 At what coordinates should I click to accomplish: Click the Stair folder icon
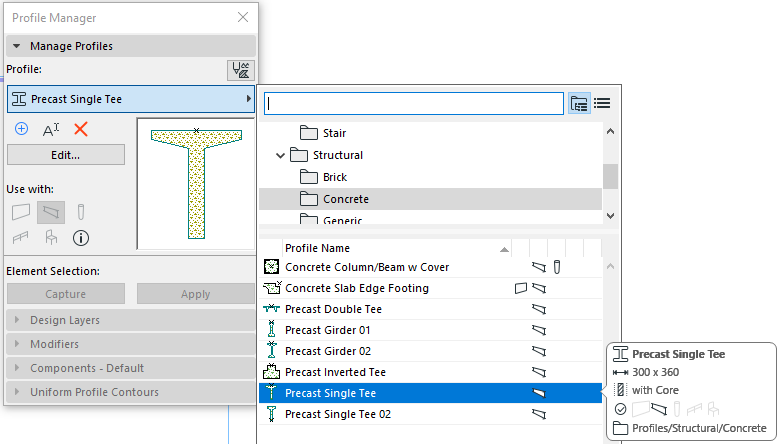(x=309, y=133)
